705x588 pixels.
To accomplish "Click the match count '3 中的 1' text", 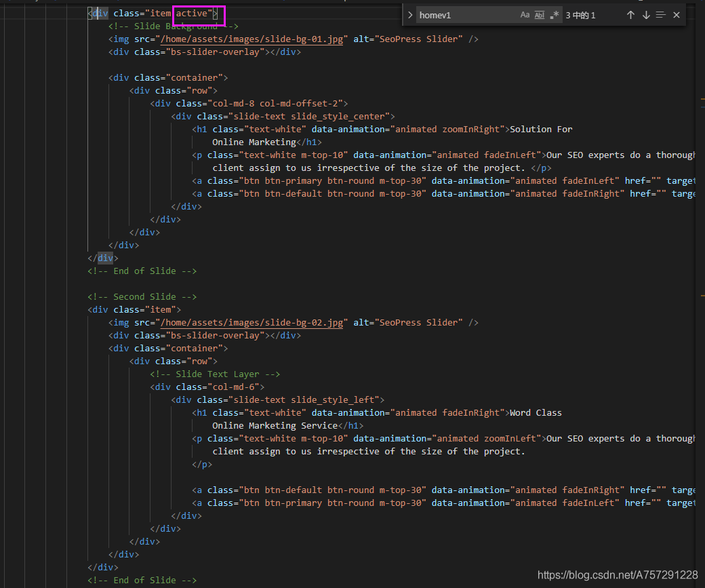I will (580, 16).
